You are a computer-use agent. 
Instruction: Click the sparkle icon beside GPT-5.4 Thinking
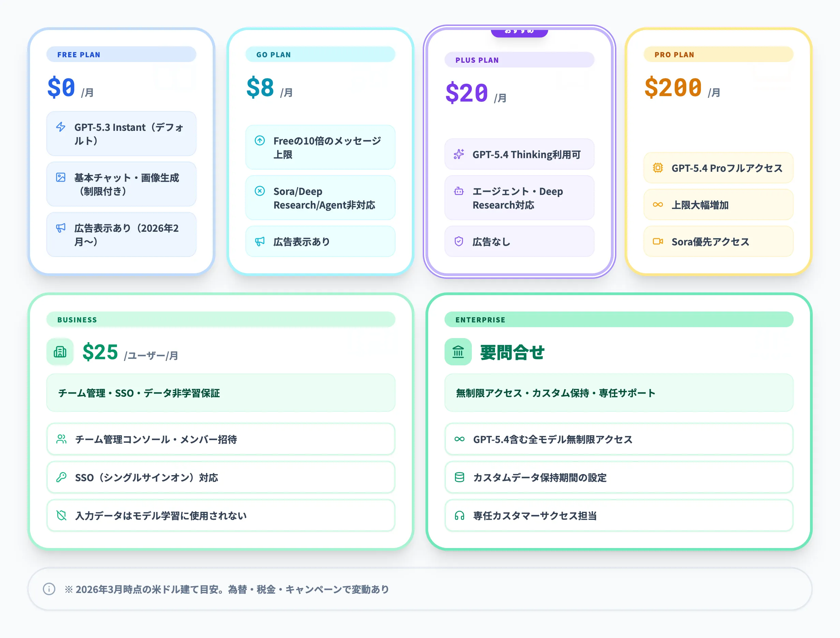(x=460, y=154)
